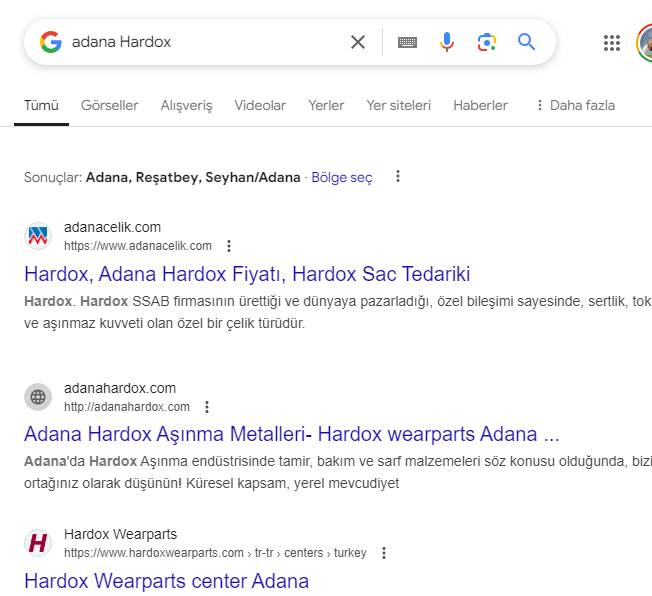Open location results options menu

(398, 177)
